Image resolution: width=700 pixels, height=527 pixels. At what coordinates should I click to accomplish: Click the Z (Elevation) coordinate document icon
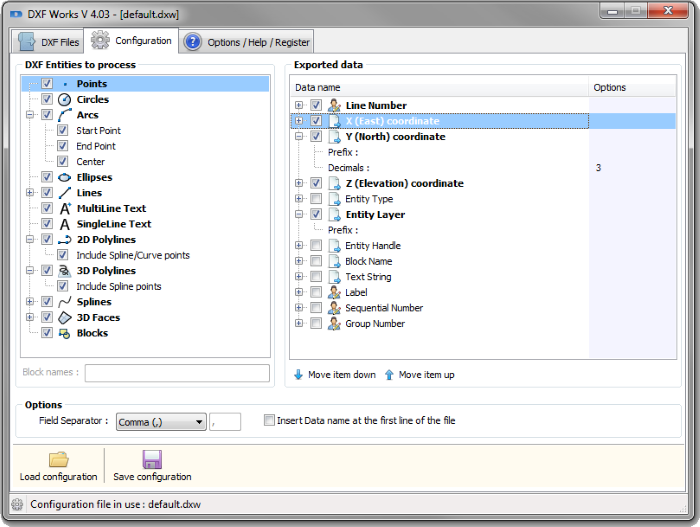334,184
